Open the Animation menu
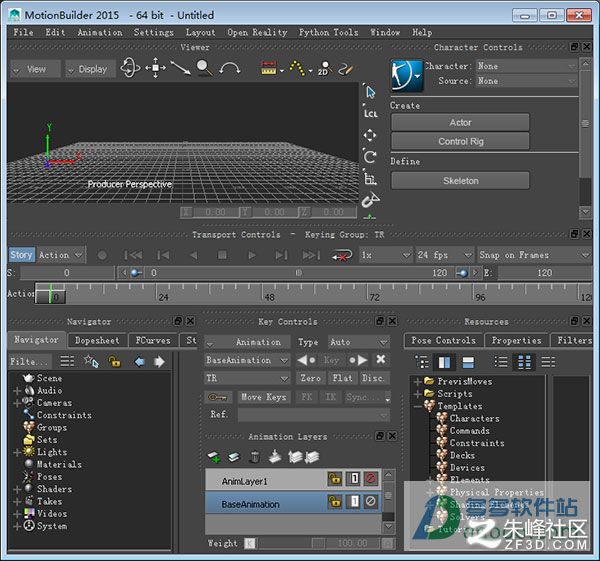Viewport: 600px width, 561px height. pos(100,33)
